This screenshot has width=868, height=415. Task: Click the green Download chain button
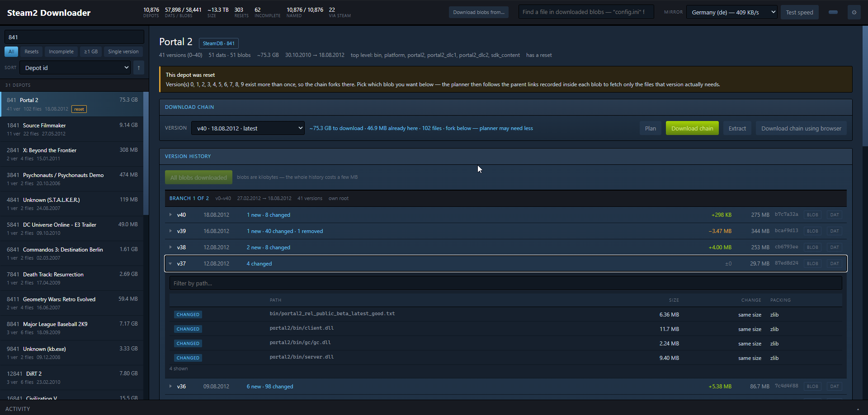pyautogui.click(x=692, y=128)
